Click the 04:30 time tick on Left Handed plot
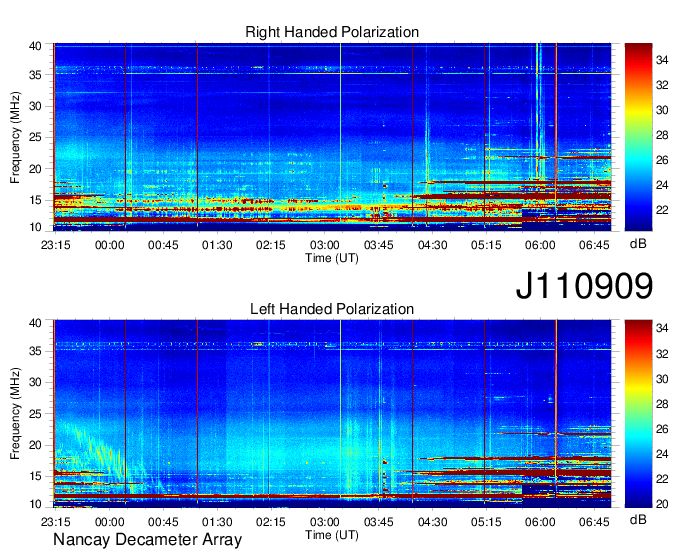Screen dimensions: 680x552 click(x=432, y=522)
